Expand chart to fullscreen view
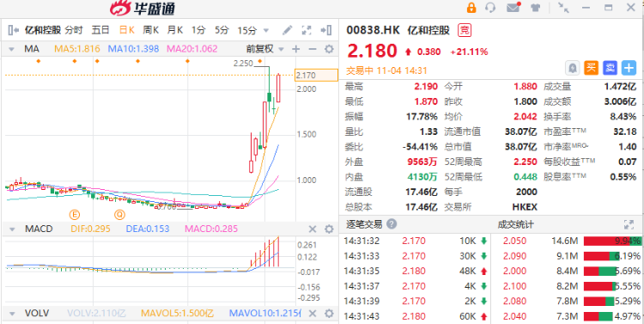This screenshot has width=644, height=324. [307, 30]
